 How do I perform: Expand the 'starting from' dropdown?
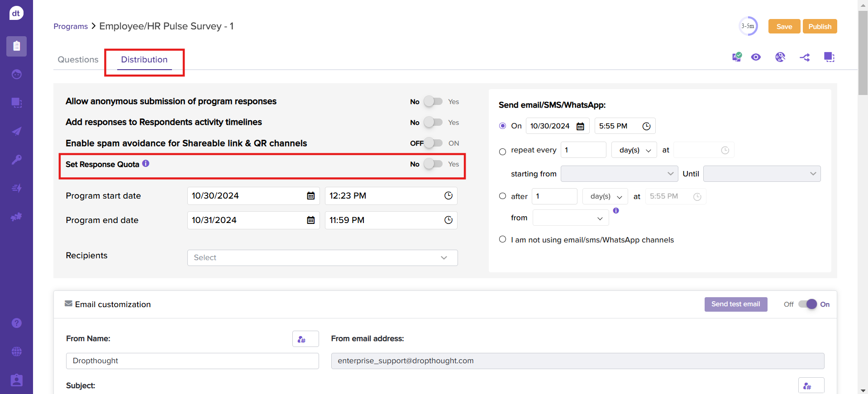point(619,174)
